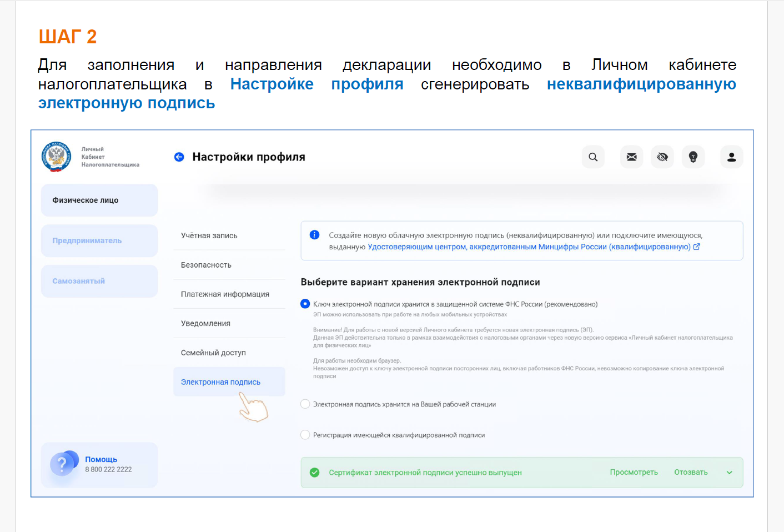
Task: Open the Безопасность settings section
Action: 206,265
